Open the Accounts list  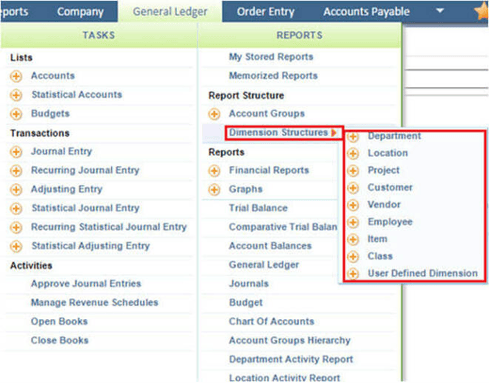click(53, 76)
